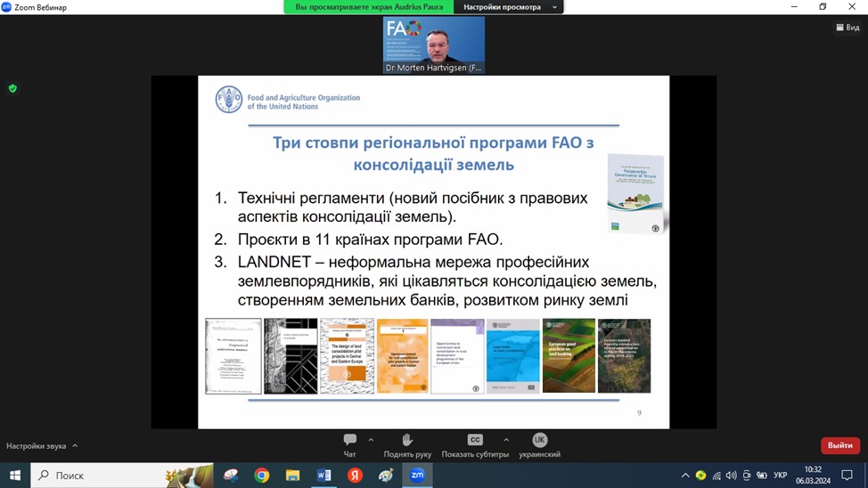The height and width of the screenshot is (488, 868).
Task: Open the Paint palette app in taskbar
Action: click(x=386, y=476)
